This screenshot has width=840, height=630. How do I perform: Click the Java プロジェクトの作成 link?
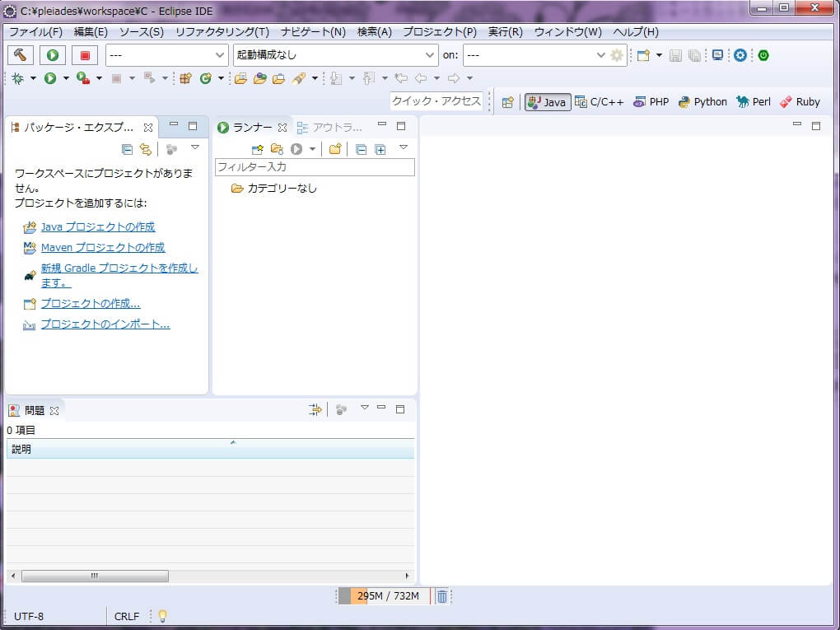(x=98, y=227)
